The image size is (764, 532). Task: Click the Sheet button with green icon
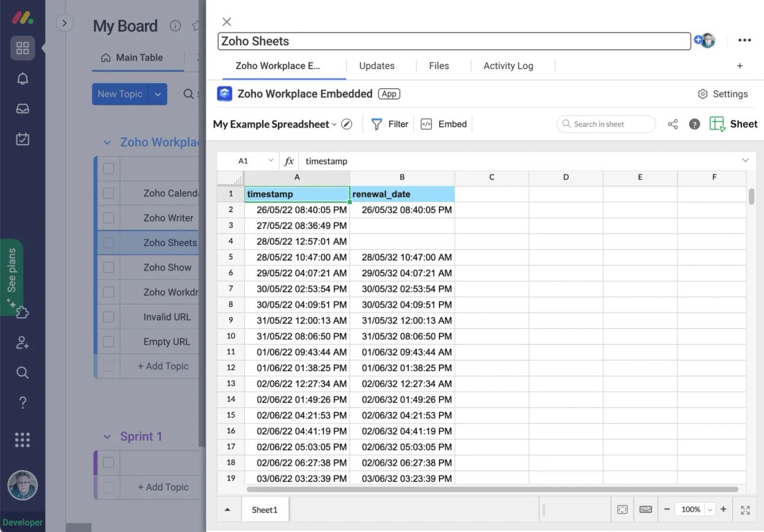pyautogui.click(x=733, y=124)
